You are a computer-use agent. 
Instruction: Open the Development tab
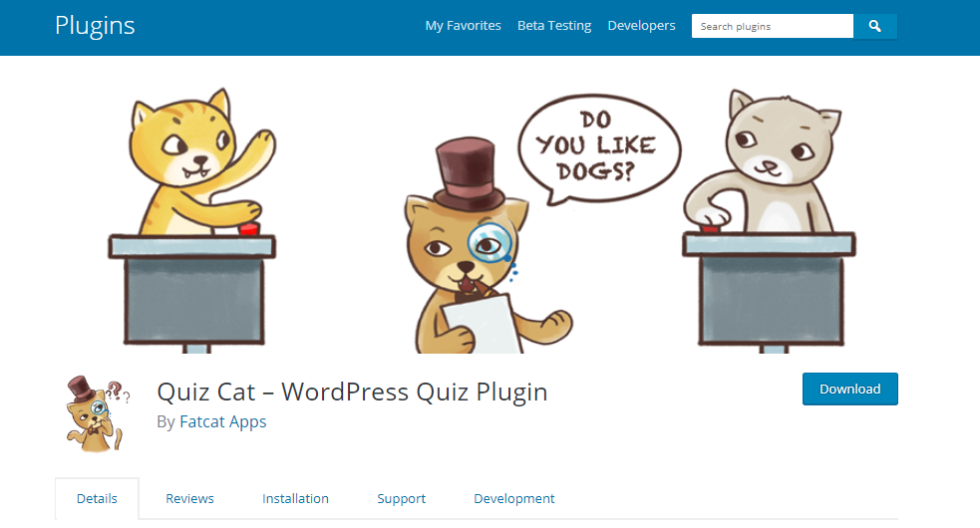pyautogui.click(x=513, y=499)
